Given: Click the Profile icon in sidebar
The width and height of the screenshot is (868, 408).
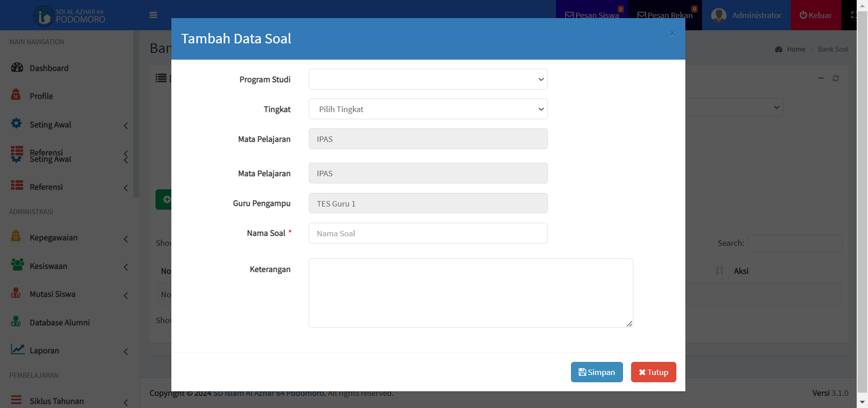Looking at the screenshot, I should (16, 95).
